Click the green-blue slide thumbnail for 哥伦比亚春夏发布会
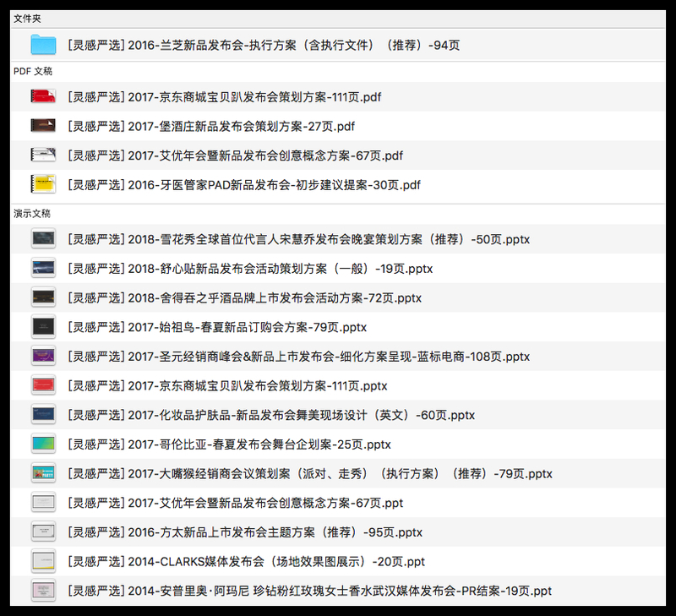 (x=43, y=444)
